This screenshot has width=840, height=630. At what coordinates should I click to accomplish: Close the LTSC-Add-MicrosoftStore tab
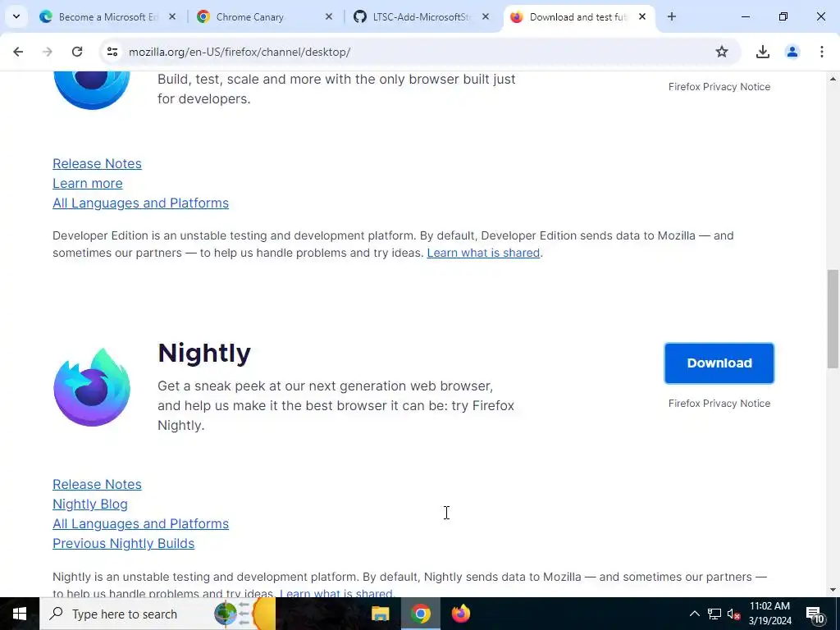[x=486, y=16]
